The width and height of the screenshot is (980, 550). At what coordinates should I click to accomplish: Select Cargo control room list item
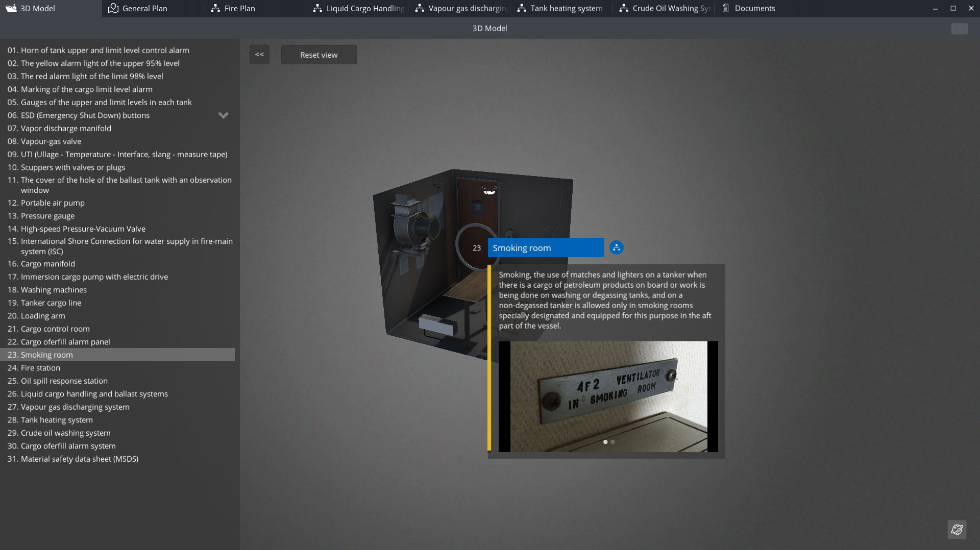tap(55, 329)
